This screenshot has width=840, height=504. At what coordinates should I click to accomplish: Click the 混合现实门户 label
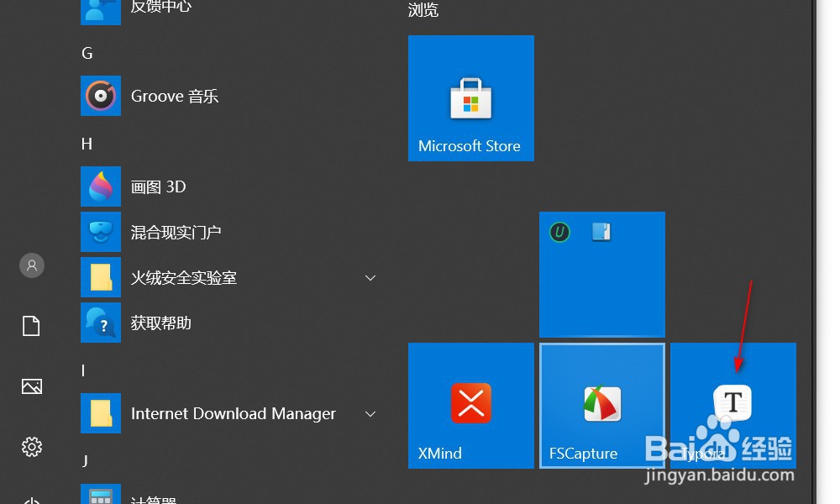176,233
